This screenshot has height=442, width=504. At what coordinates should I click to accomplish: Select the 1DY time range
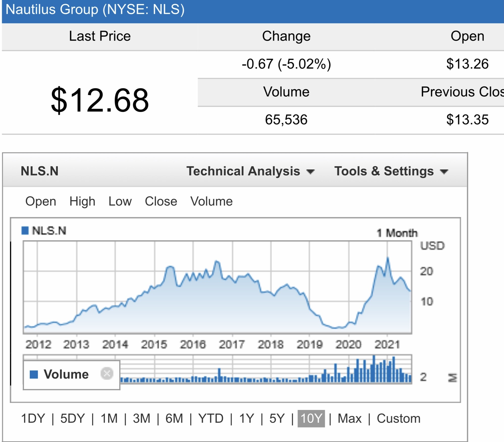coord(33,419)
